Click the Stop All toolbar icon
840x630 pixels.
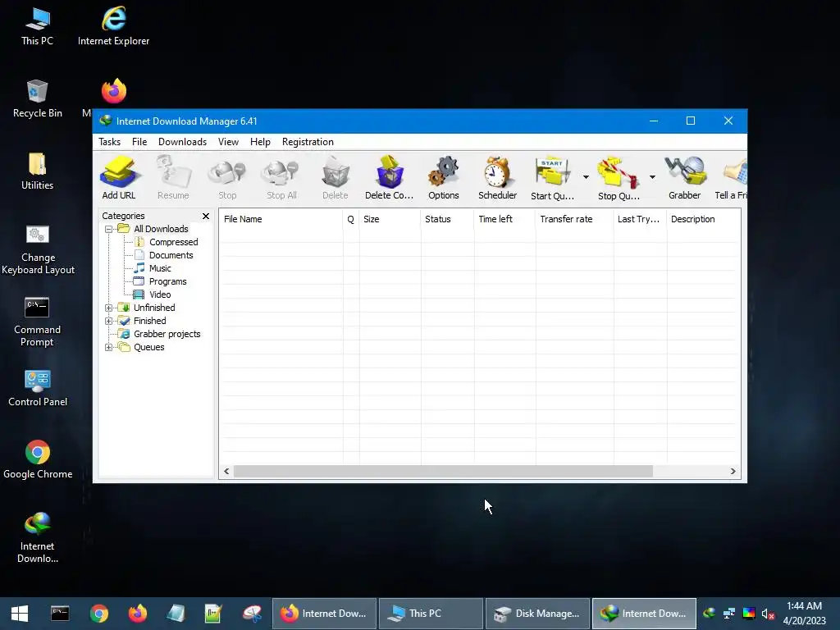pyautogui.click(x=281, y=177)
